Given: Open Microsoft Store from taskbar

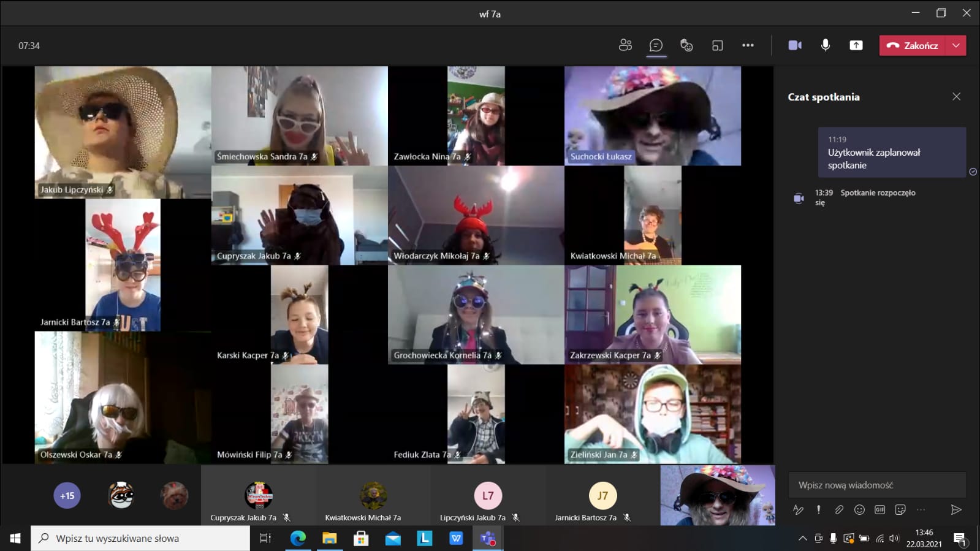Looking at the screenshot, I should click(x=361, y=538).
